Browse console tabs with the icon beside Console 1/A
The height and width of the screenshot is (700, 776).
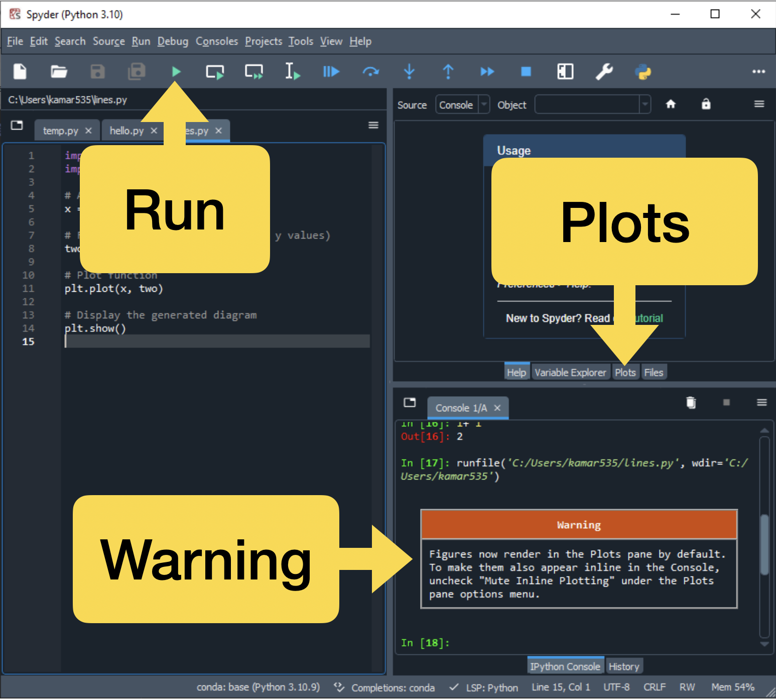[410, 402]
